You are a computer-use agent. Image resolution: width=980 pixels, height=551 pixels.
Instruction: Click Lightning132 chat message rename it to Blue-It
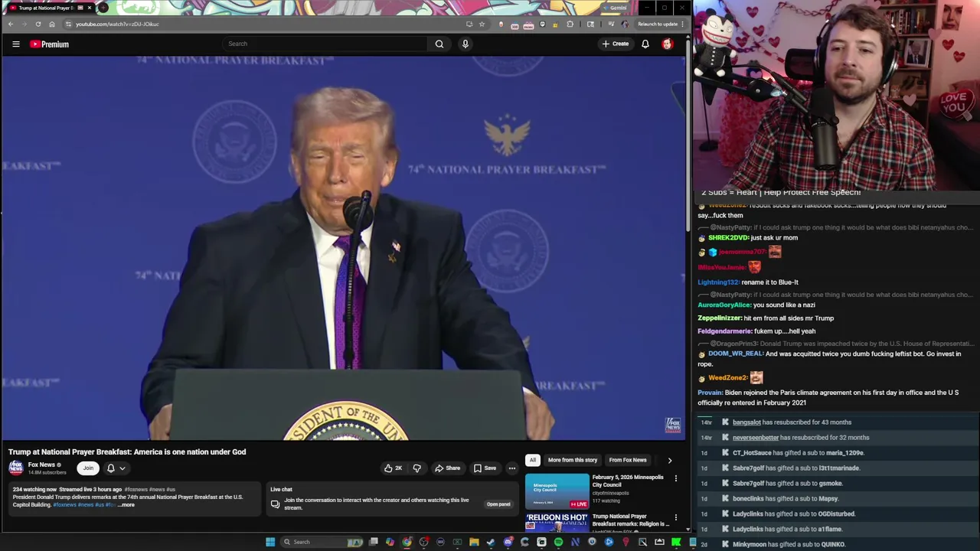748,282
